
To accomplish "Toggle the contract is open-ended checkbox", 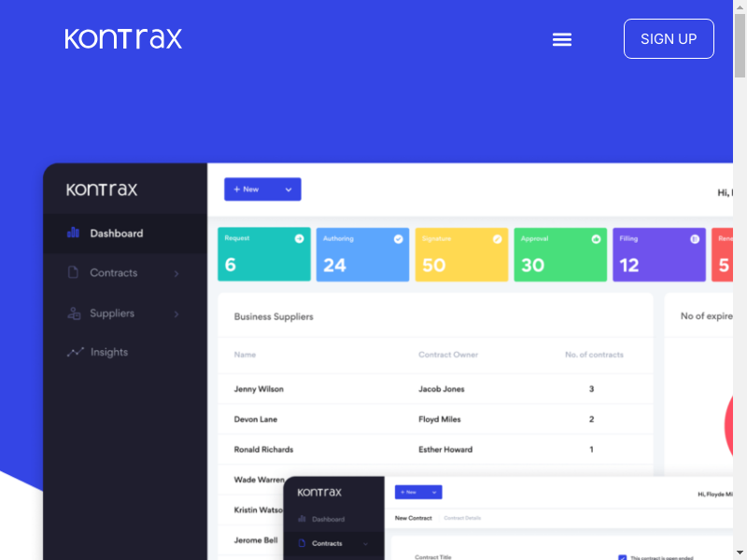I will point(623,557).
